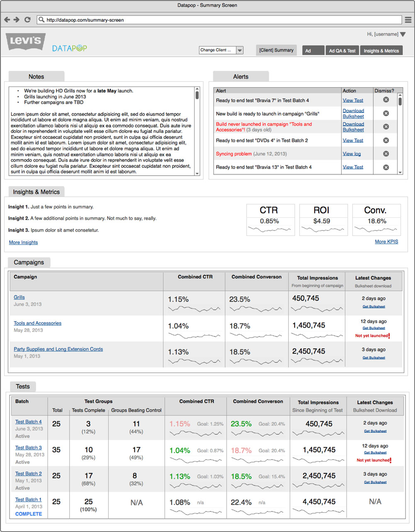Image resolution: width=415 pixels, height=532 pixels.
Task: Open the Tools and Accessories campaign
Action: pos(37,323)
